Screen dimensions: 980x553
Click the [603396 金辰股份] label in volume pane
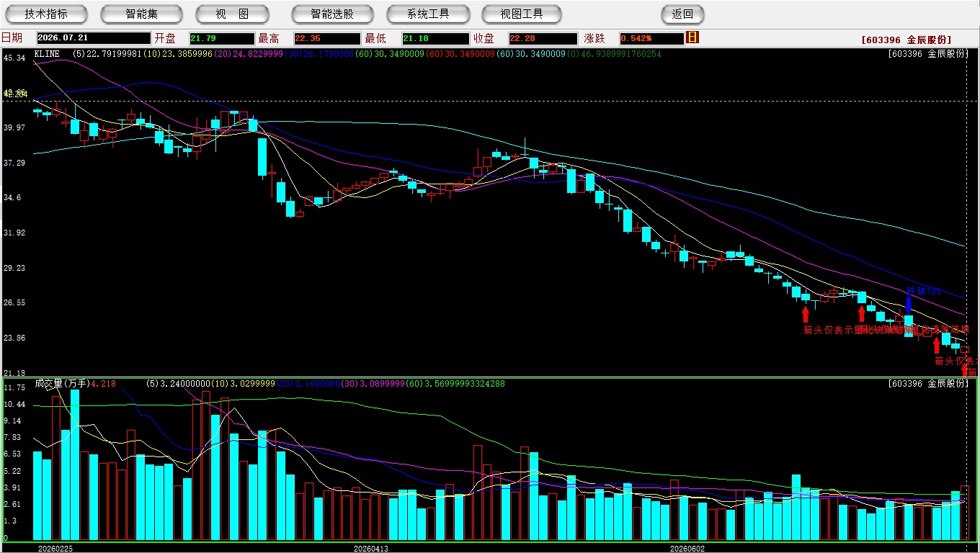[928, 384]
